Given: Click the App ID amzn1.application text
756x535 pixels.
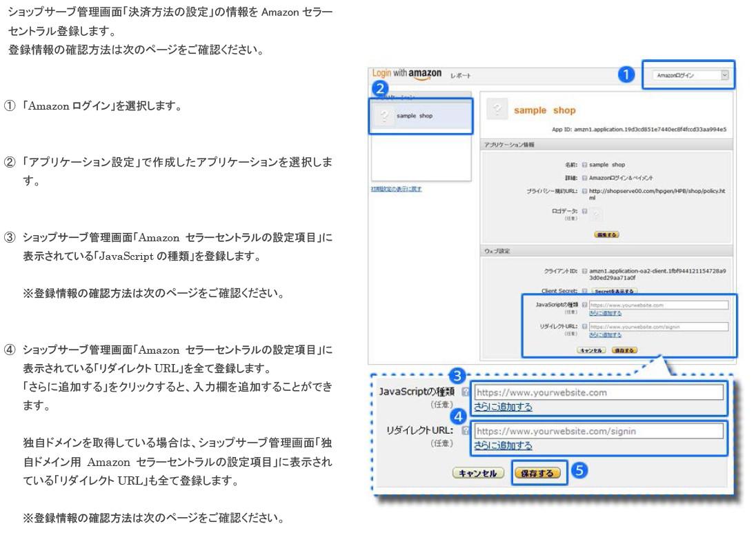Looking at the screenshot, I should [639, 129].
